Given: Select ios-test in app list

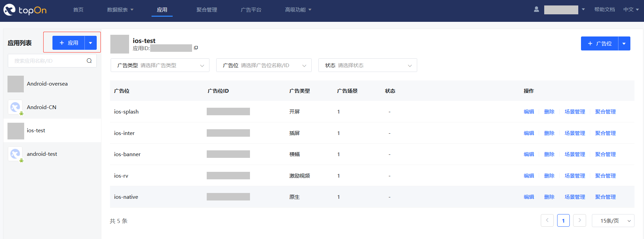Looking at the screenshot, I should (52, 131).
